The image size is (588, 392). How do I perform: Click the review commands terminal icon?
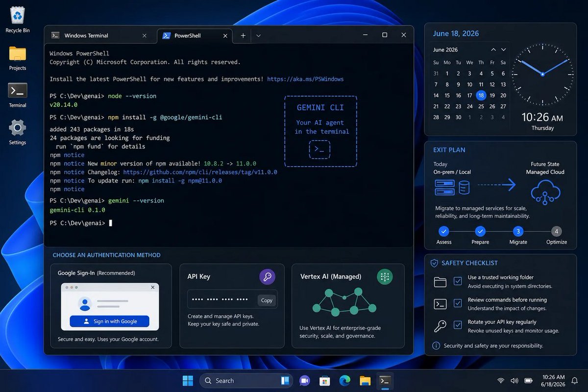tap(440, 304)
